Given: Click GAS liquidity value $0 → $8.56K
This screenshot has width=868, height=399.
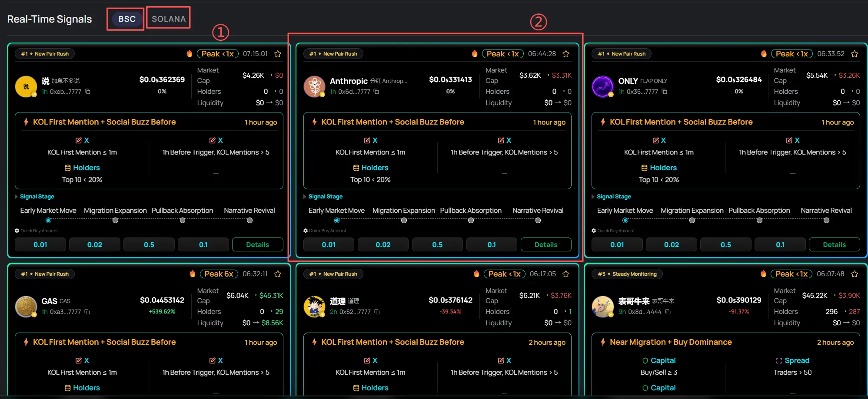Looking at the screenshot, I should point(263,323).
